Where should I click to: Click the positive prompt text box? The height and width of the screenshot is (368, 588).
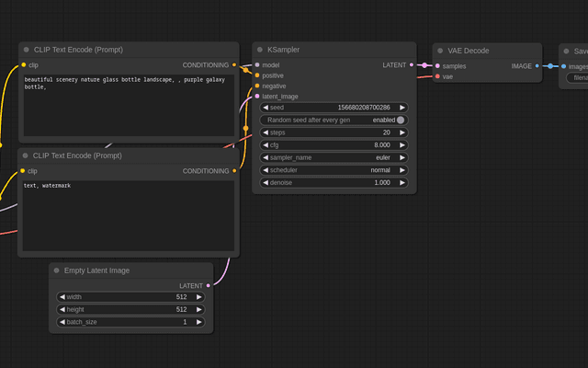pyautogui.click(x=129, y=106)
